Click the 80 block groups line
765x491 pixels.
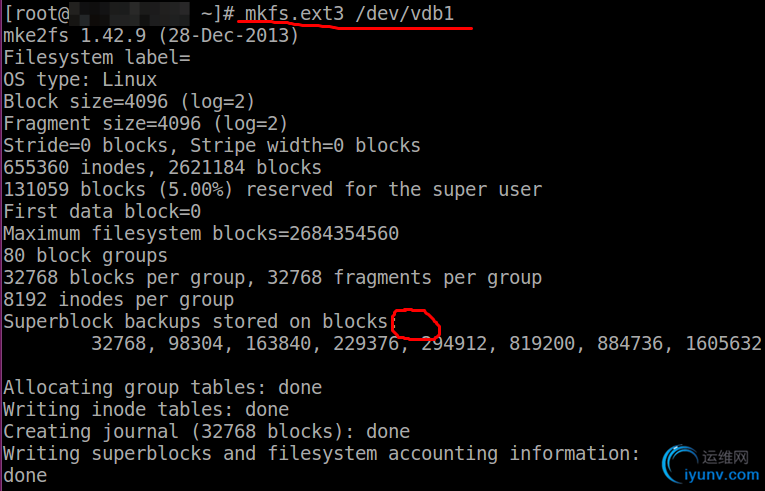tap(85, 255)
